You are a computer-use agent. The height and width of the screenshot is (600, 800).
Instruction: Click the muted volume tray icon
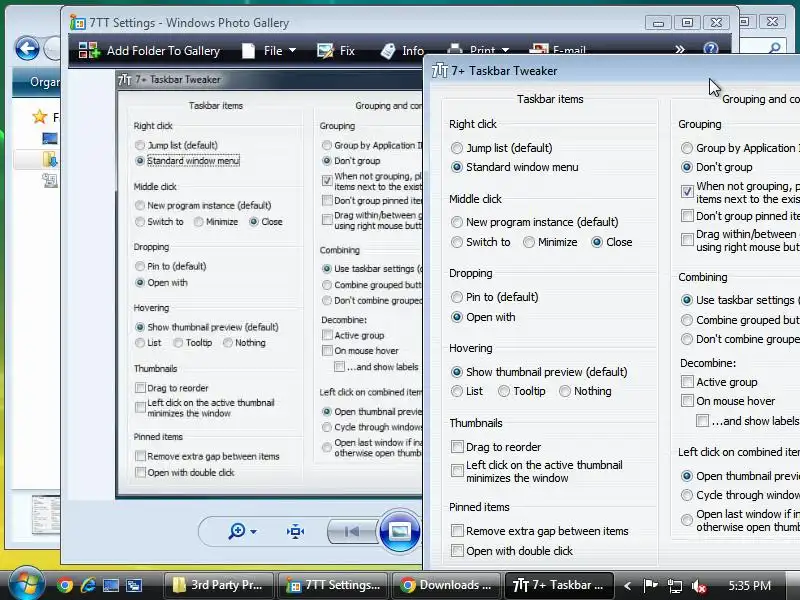point(698,586)
